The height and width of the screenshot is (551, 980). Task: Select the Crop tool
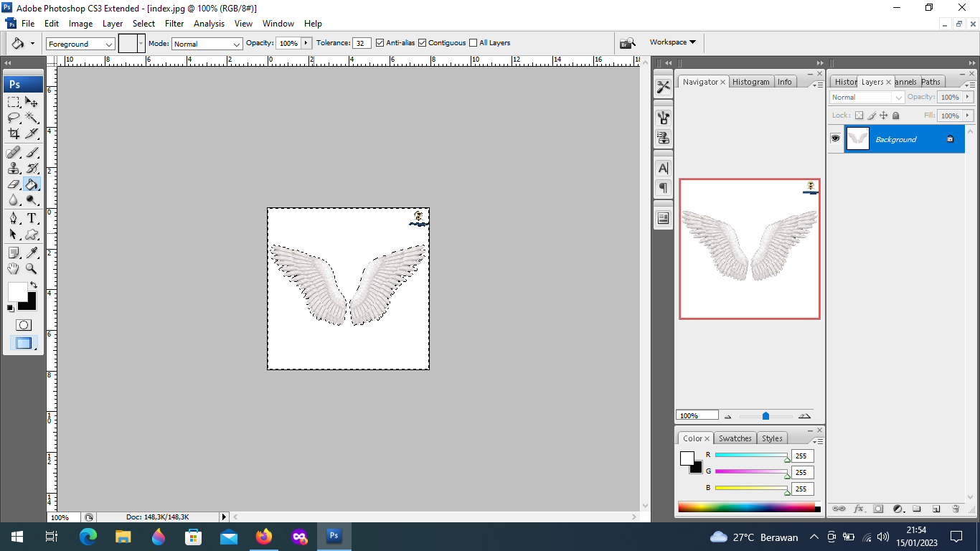point(14,133)
